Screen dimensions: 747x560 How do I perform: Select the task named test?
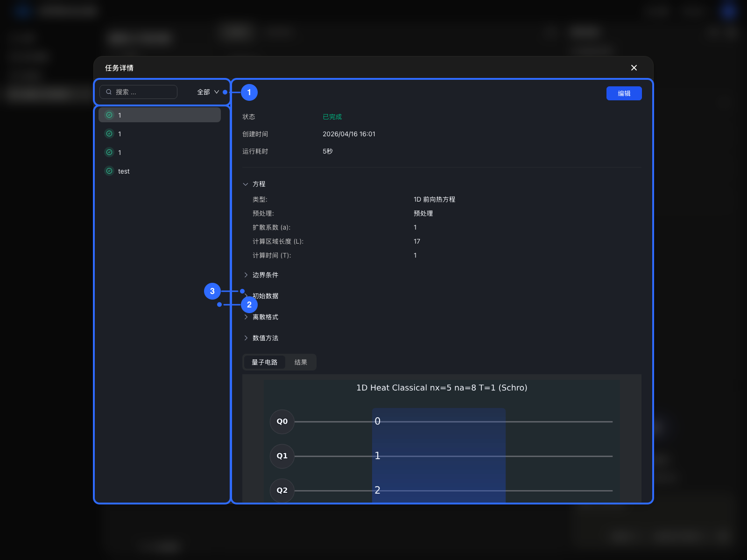pyautogui.click(x=160, y=171)
